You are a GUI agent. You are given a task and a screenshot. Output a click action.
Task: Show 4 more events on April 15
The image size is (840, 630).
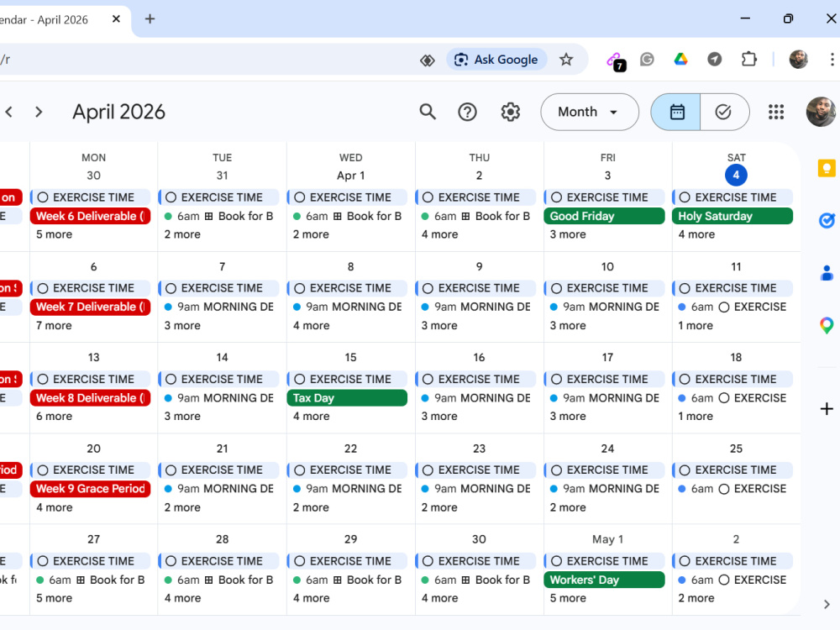click(x=312, y=417)
